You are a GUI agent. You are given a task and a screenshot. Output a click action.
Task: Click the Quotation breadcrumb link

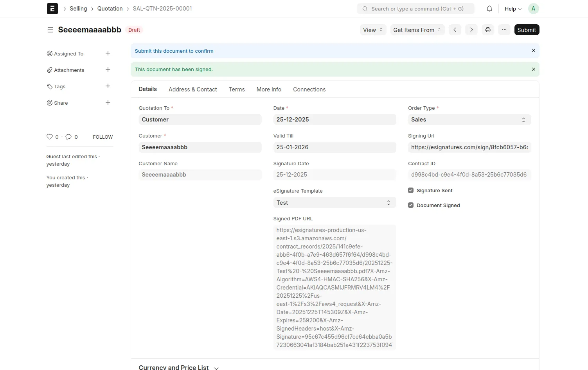110,9
